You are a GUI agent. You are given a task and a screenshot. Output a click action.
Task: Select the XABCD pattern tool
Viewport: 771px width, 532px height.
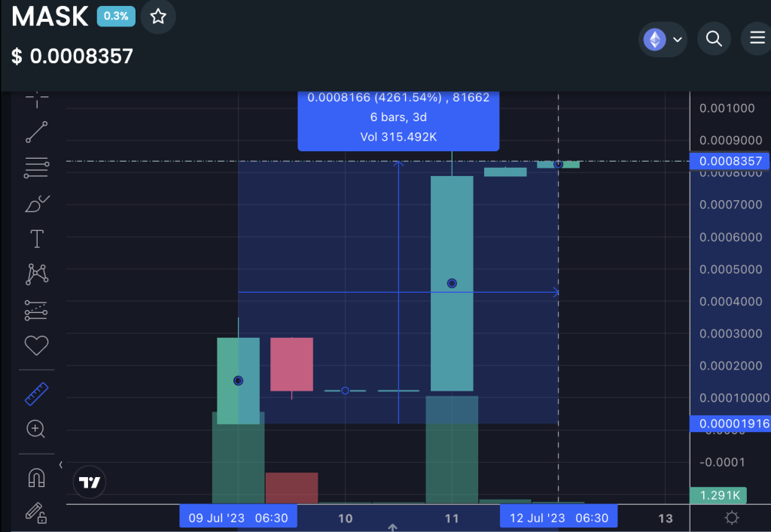36,274
